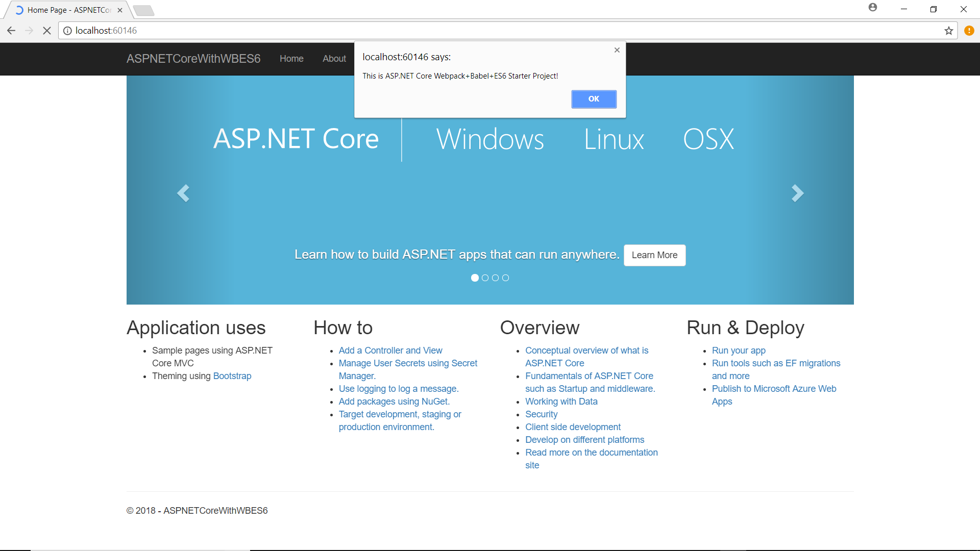The height and width of the screenshot is (551, 980).
Task: Open the Bootstrap link
Action: tap(232, 376)
